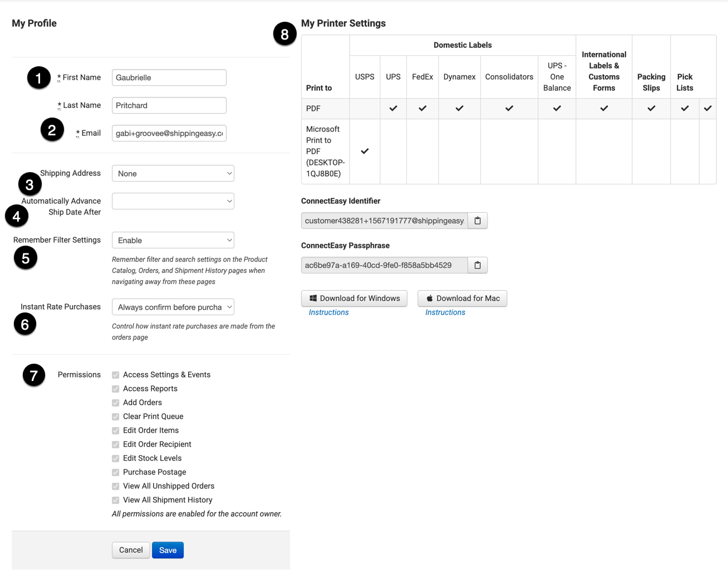This screenshot has width=728, height=577.
Task: Toggle the View All Unshipped Orders checkbox
Action: click(x=116, y=486)
